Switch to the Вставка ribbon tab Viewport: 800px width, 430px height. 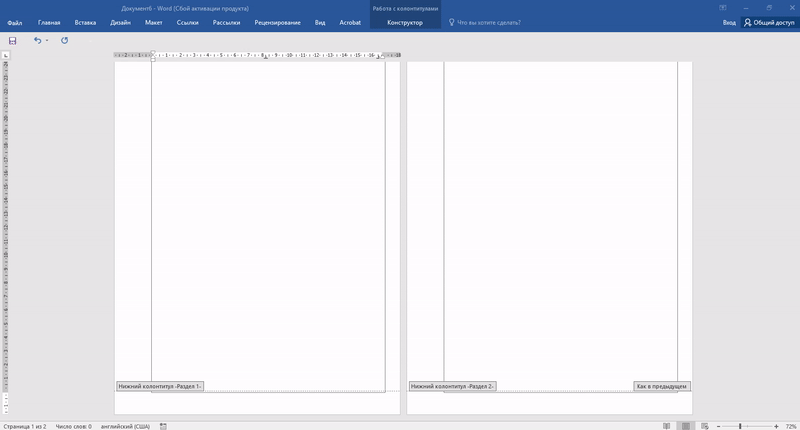[85, 22]
